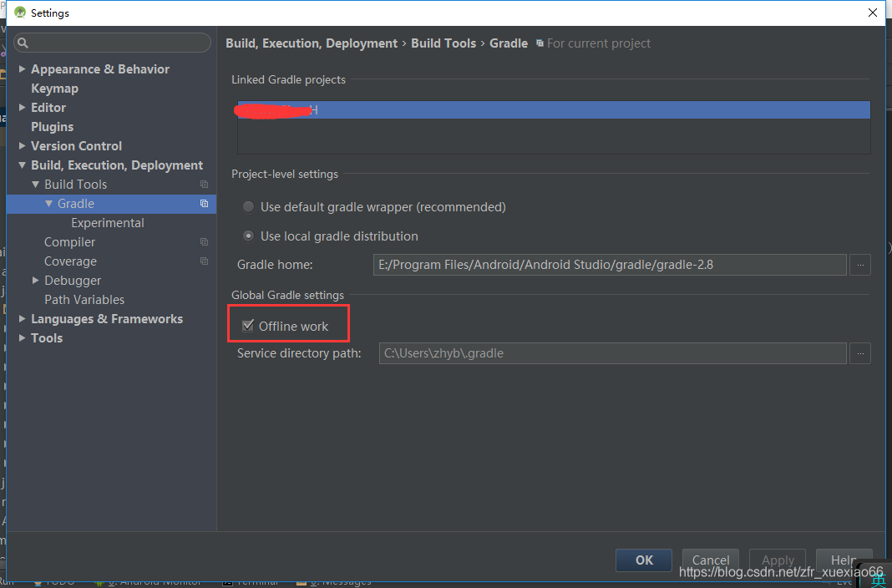
Task: Click the Global Gradle settings heading
Action: 288,295
